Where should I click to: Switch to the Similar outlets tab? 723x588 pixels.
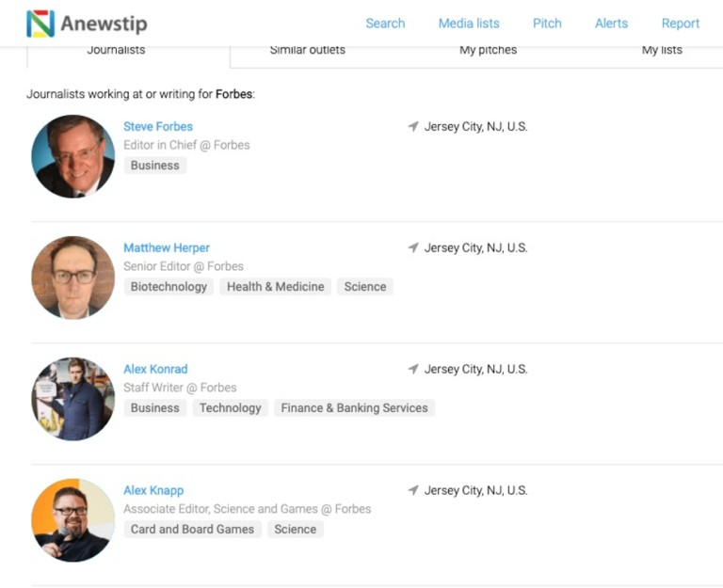[x=307, y=50]
